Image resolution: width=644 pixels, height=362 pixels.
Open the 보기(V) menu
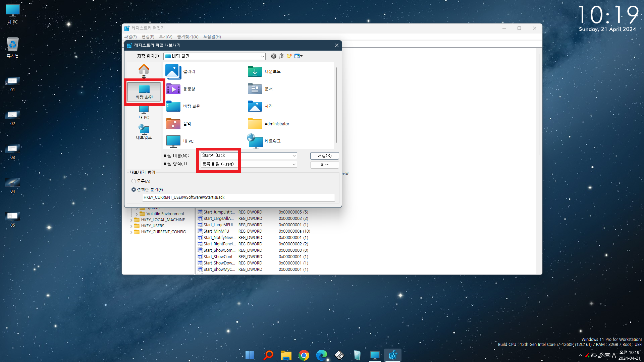(165, 37)
